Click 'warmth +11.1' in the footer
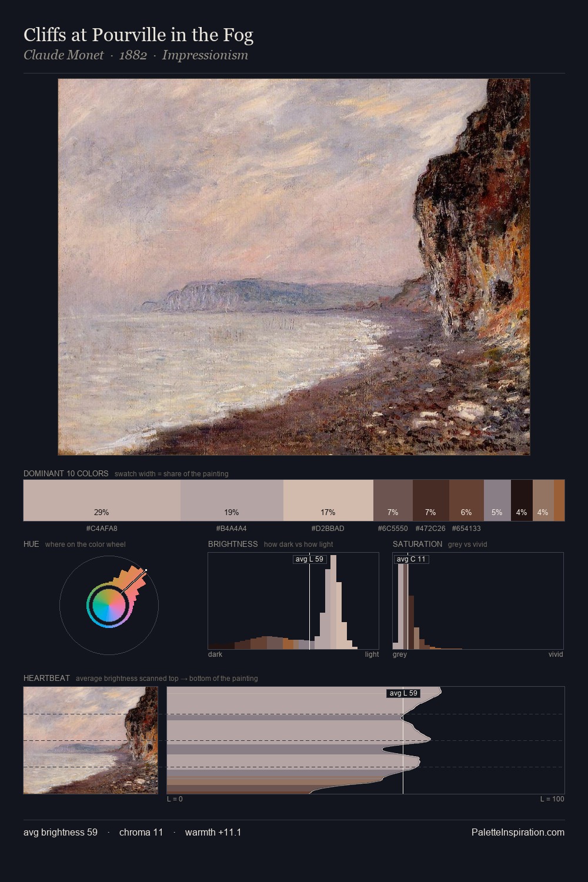This screenshot has width=588, height=882. click(x=213, y=832)
